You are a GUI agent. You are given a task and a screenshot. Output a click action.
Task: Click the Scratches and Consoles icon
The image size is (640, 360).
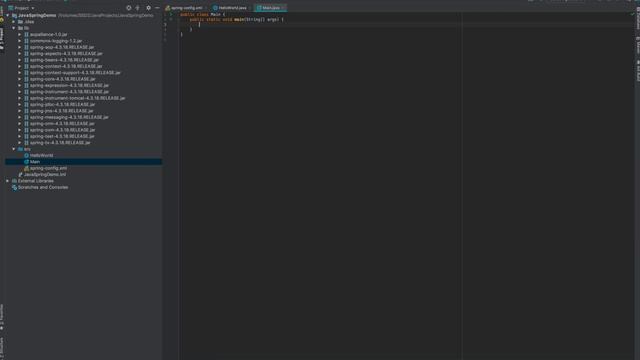click(x=14, y=187)
